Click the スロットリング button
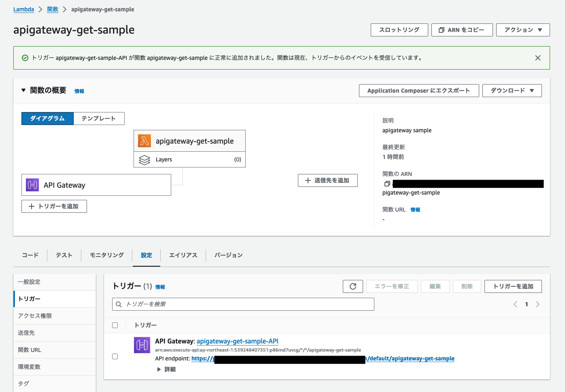The image size is (565, 392). tap(399, 30)
